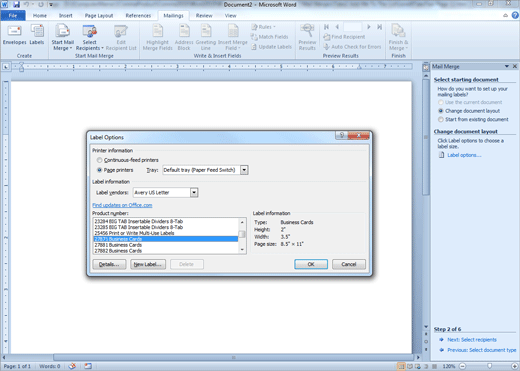The image size is (520, 371).
Task: Open the Envelopes tool
Action: [x=14, y=35]
